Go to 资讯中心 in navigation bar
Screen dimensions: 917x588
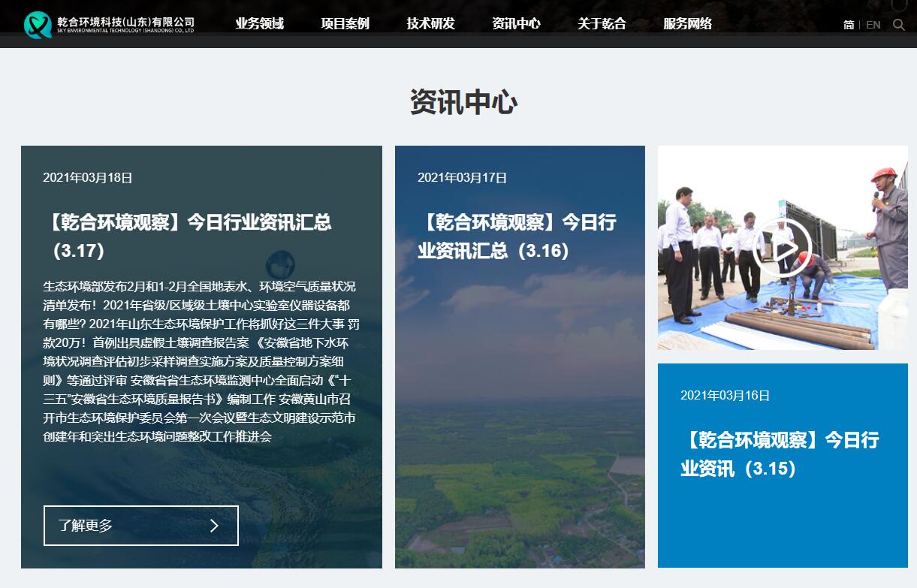click(516, 23)
